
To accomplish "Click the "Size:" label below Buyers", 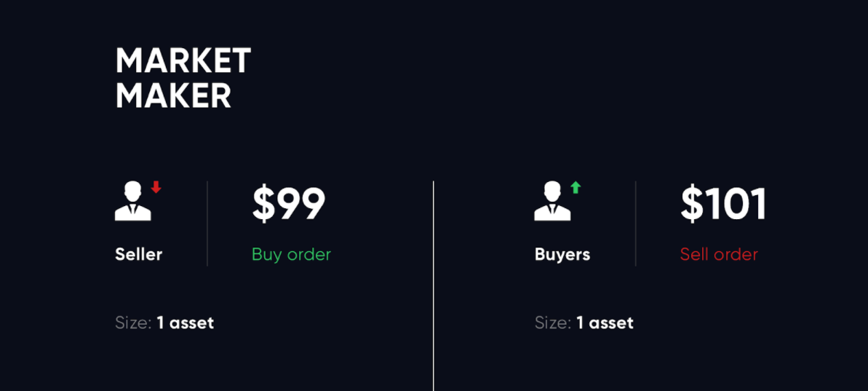I will (x=553, y=323).
